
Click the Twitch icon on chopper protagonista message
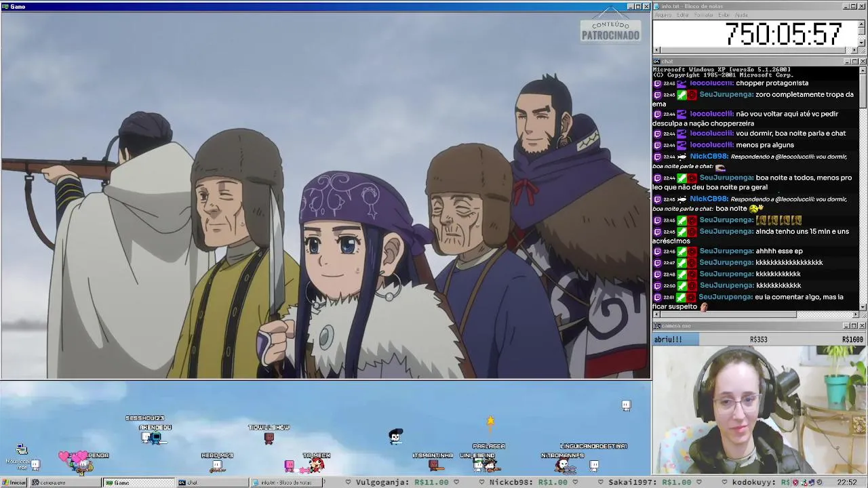point(657,83)
